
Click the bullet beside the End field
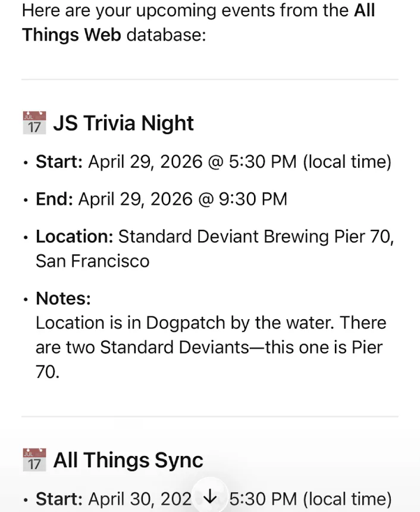click(x=25, y=200)
